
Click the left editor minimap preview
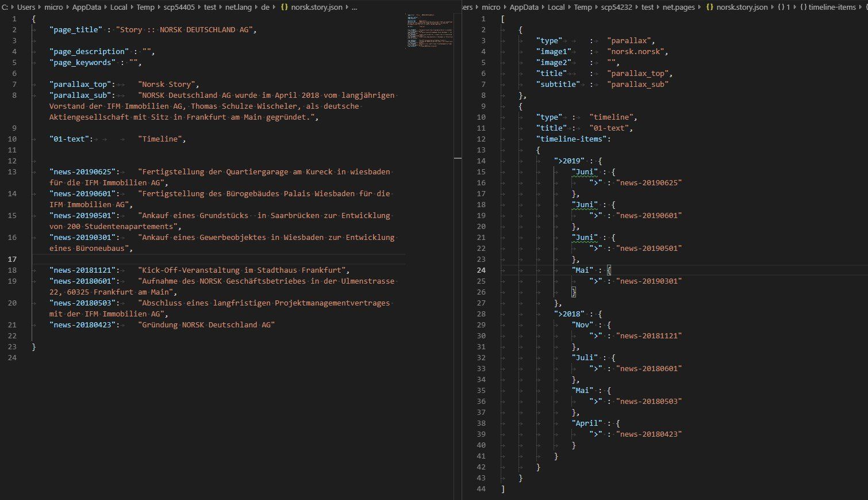click(429, 32)
